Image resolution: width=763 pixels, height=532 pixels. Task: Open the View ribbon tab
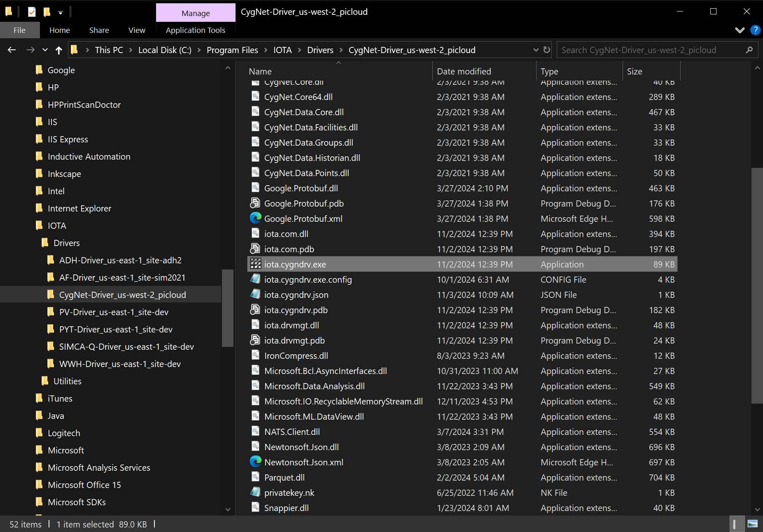coord(137,30)
